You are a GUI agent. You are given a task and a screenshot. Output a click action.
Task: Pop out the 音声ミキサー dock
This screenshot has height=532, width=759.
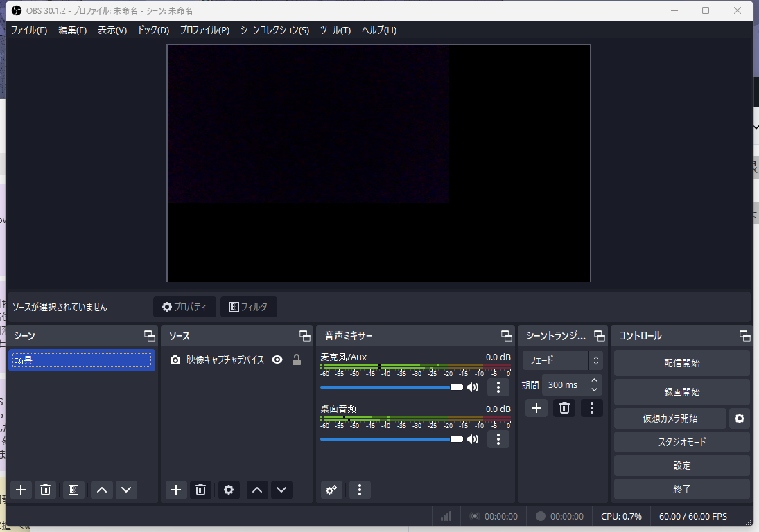[x=506, y=336]
